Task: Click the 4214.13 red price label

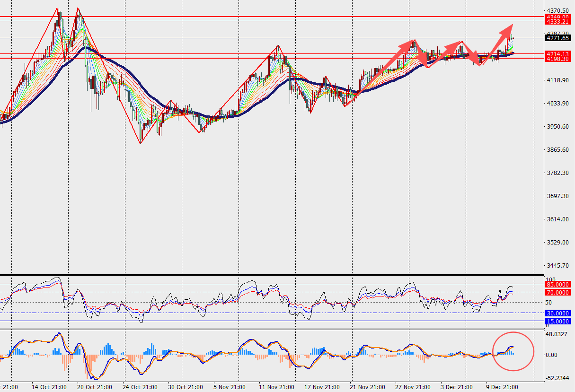Action: click(558, 54)
